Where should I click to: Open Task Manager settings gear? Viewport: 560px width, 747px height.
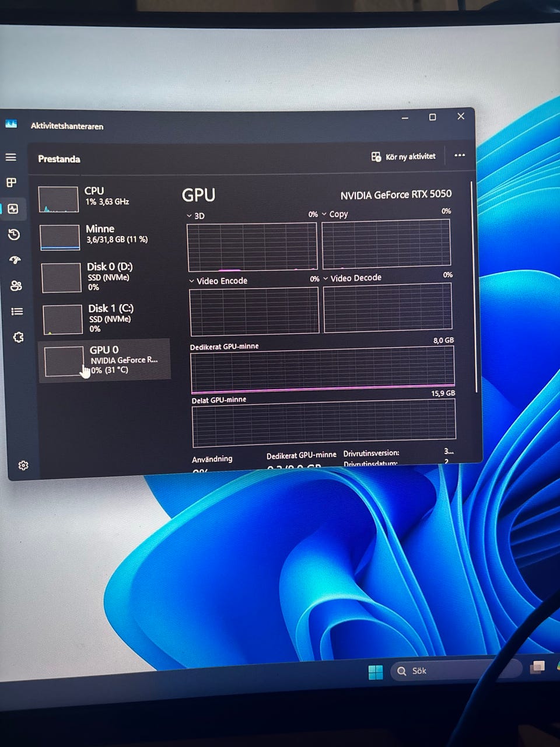pyautogui.click(x=23, y=465)
